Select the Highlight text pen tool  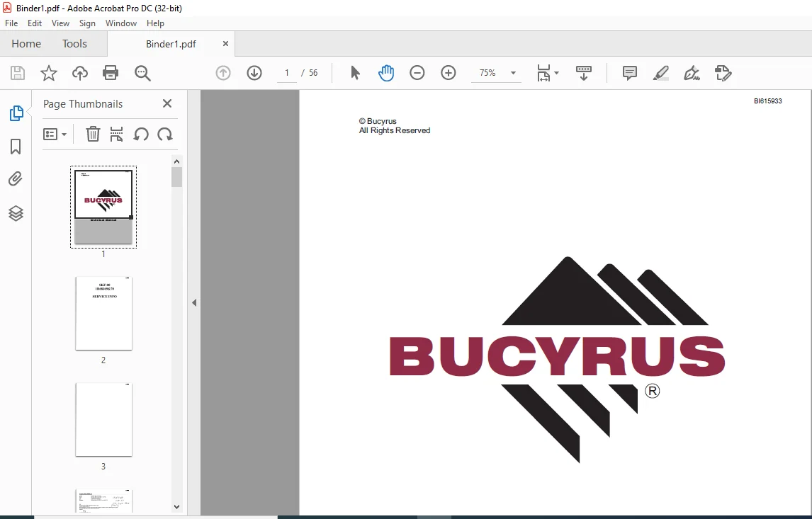(661, 73)
